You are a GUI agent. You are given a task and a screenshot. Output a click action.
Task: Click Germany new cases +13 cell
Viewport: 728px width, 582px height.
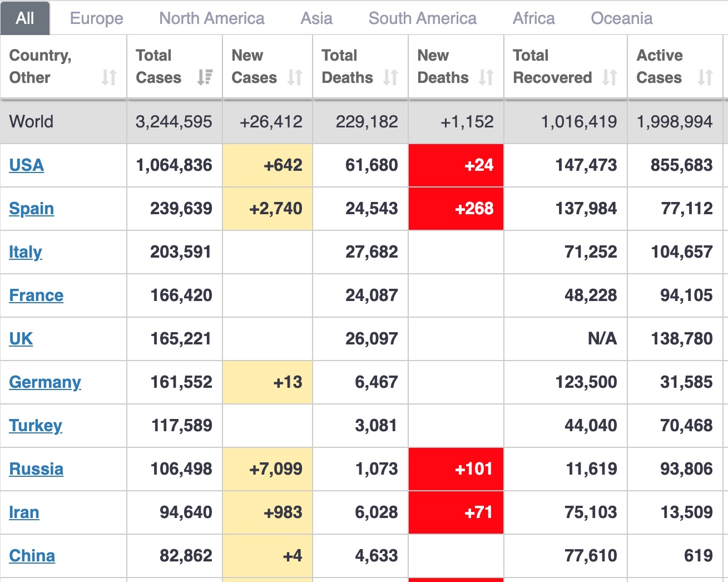pos(268,382)
